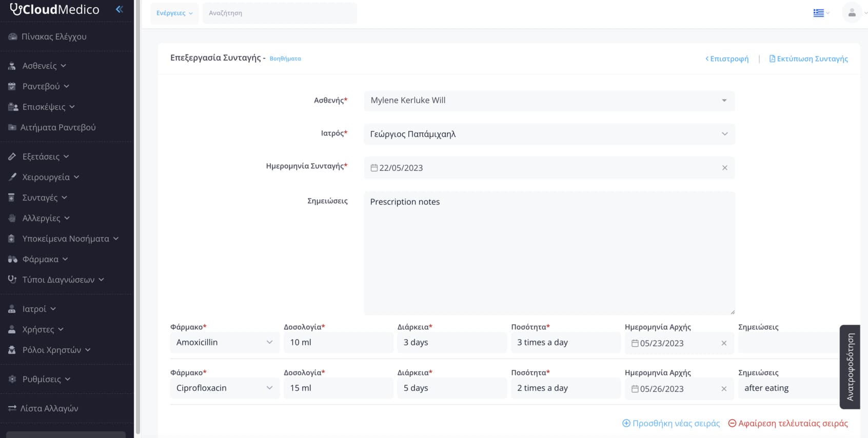Click Αφαίρεση τελευταίας σειράς link
Screen dimensions: 868x438
788,423
